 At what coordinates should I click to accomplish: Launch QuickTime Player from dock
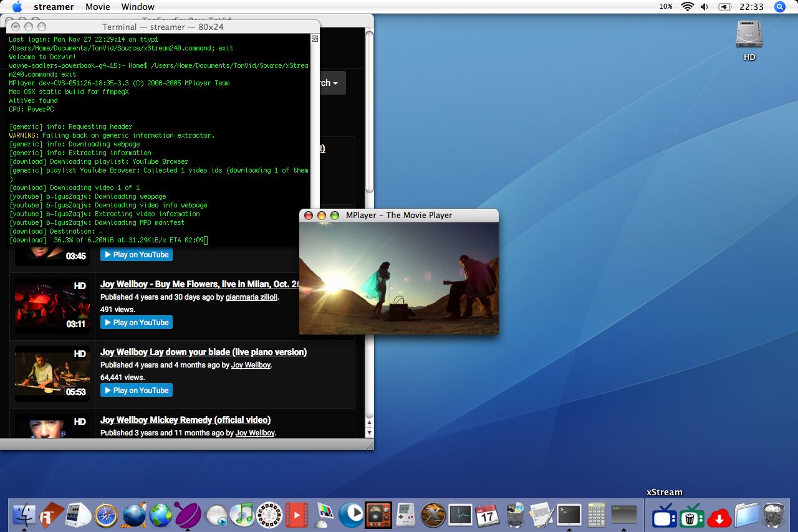(x=351, y=515)
